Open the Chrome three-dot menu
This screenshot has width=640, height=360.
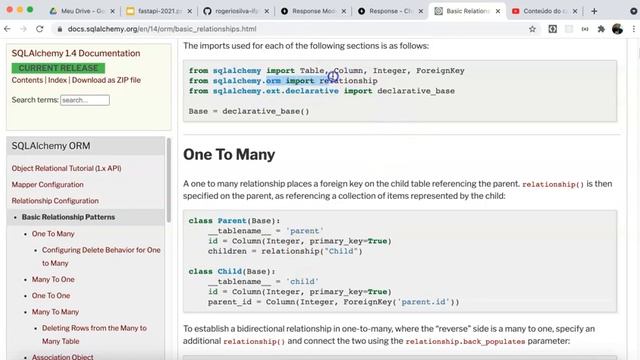[633, 29]
